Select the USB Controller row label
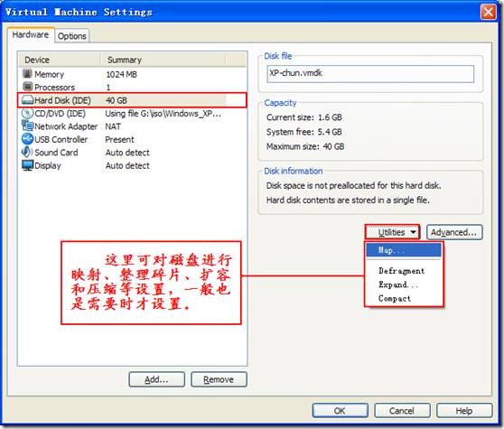Image resolution: width=504 pixels, height=429 pixels. pos(61,139)
